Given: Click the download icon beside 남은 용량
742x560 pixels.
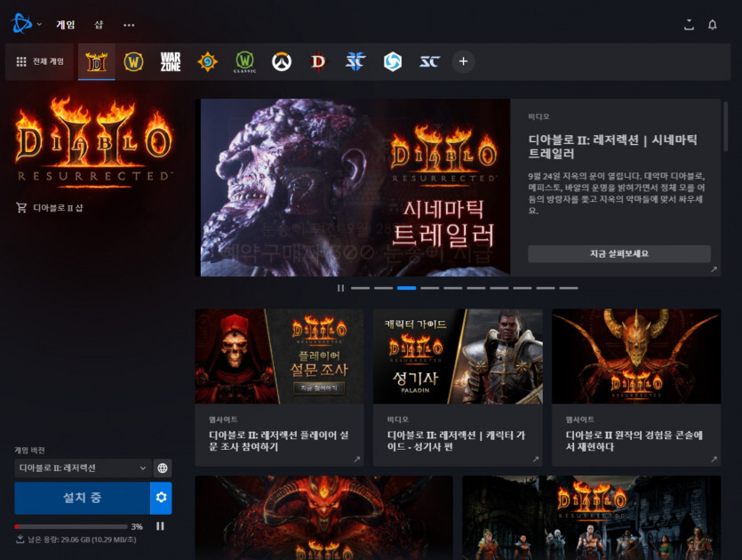Looking at the screenshot, I should pyautogui.click(x=20, y=540).
